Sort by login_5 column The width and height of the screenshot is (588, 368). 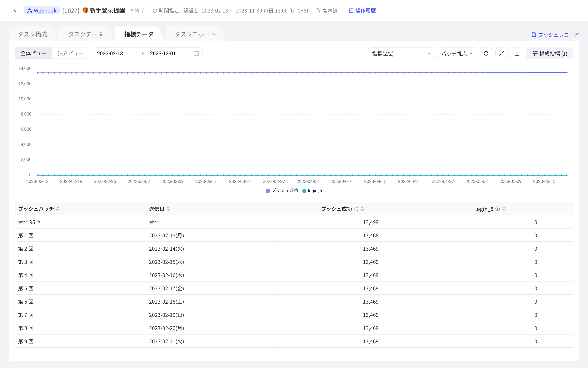504,209
